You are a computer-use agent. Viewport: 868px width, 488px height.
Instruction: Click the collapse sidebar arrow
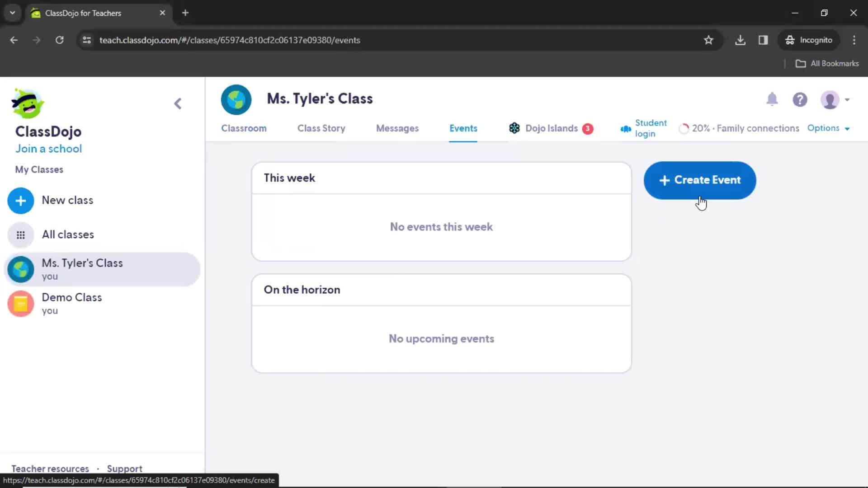[178, 103]
